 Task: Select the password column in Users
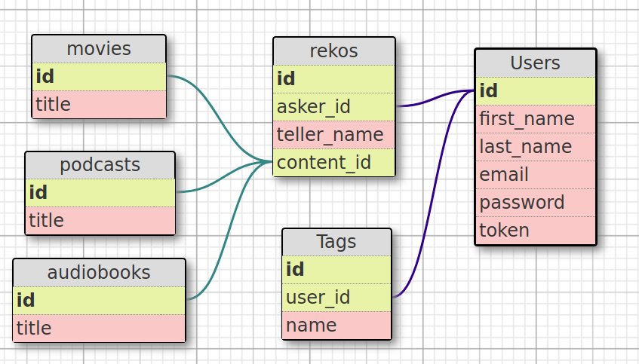pos(536,203)
